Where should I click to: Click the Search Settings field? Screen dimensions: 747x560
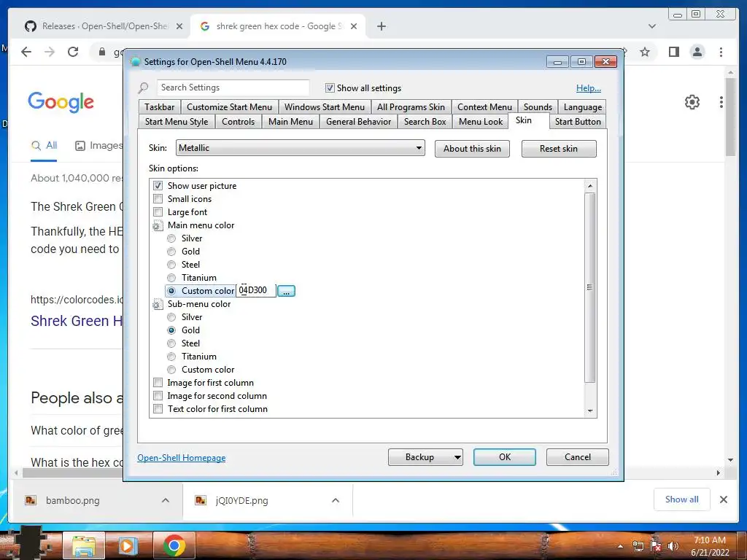(233, 87)
